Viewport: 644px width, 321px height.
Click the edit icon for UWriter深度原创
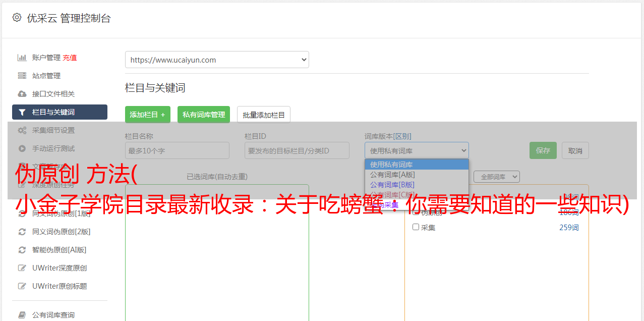click(x=22, y=268)
